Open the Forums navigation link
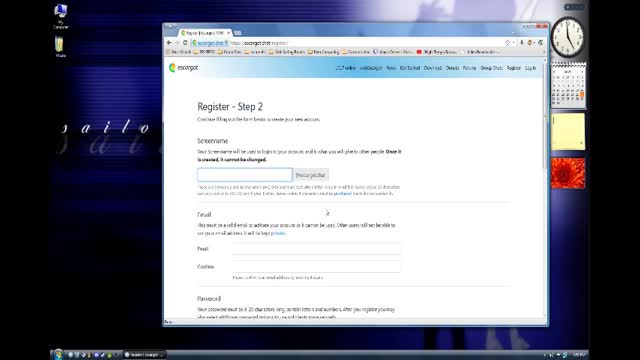 click(469, 68)
